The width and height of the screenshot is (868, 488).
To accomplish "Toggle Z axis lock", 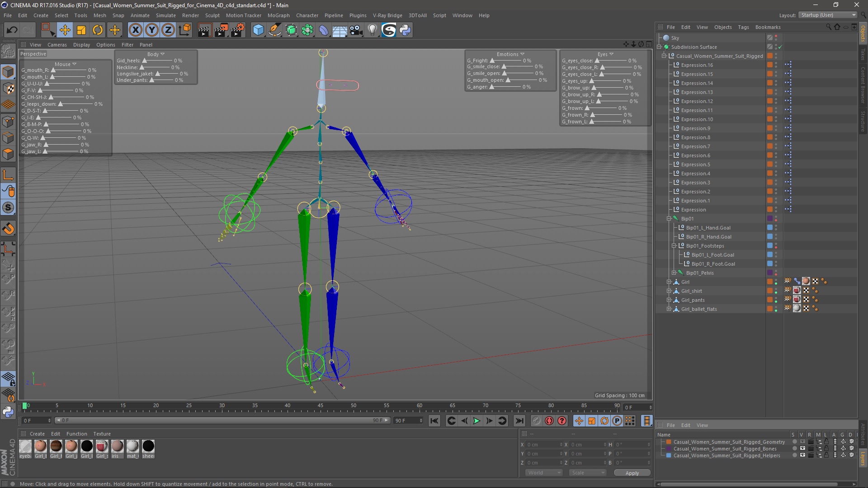I will [168, 30].
